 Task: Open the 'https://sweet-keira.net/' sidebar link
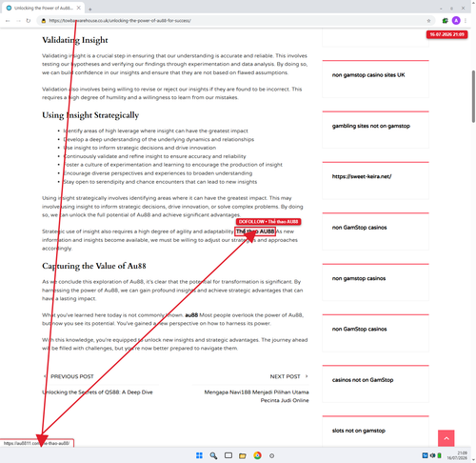[362, 176]
